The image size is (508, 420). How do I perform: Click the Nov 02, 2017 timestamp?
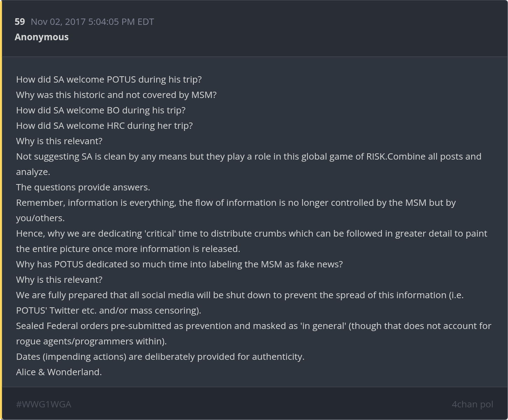[x=92, y=22]
